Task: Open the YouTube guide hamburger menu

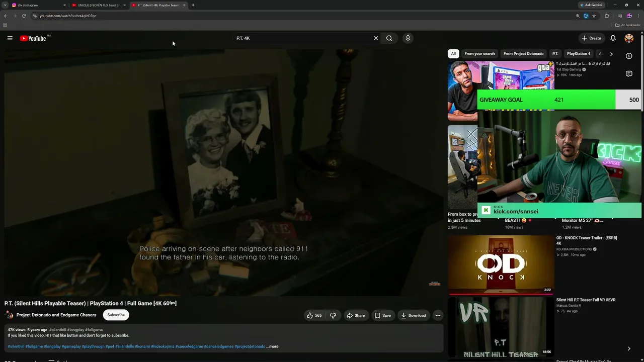Action: [10, 38]
